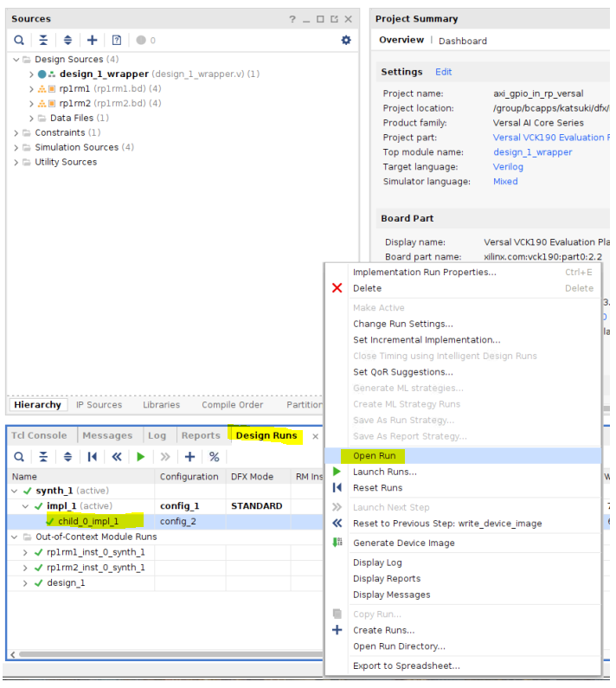Click the Verilog target language link

click(x=508, y=167)
